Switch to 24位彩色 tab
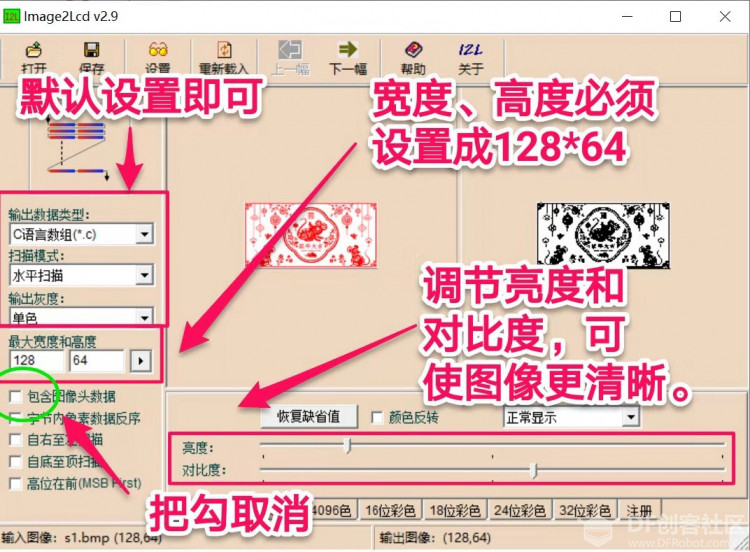 click(x=519, y=510)
